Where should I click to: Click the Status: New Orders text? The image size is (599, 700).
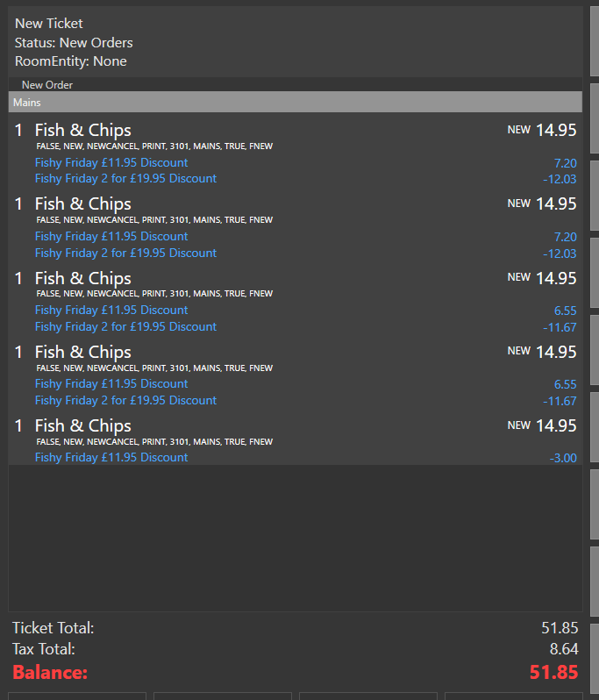(x=74, y=43)
